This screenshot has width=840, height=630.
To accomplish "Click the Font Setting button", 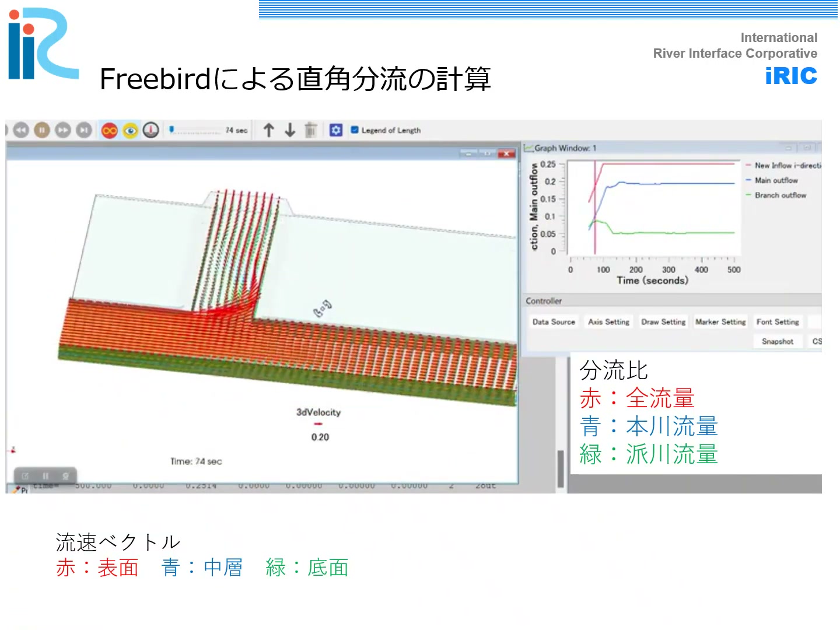I will (778, 322).
